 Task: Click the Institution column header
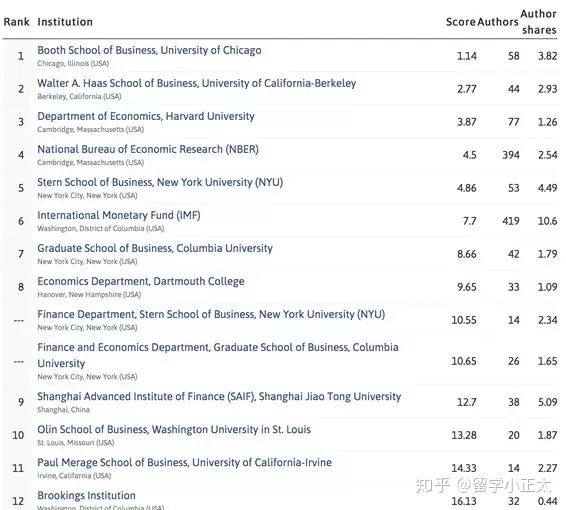tap(65, 22)
